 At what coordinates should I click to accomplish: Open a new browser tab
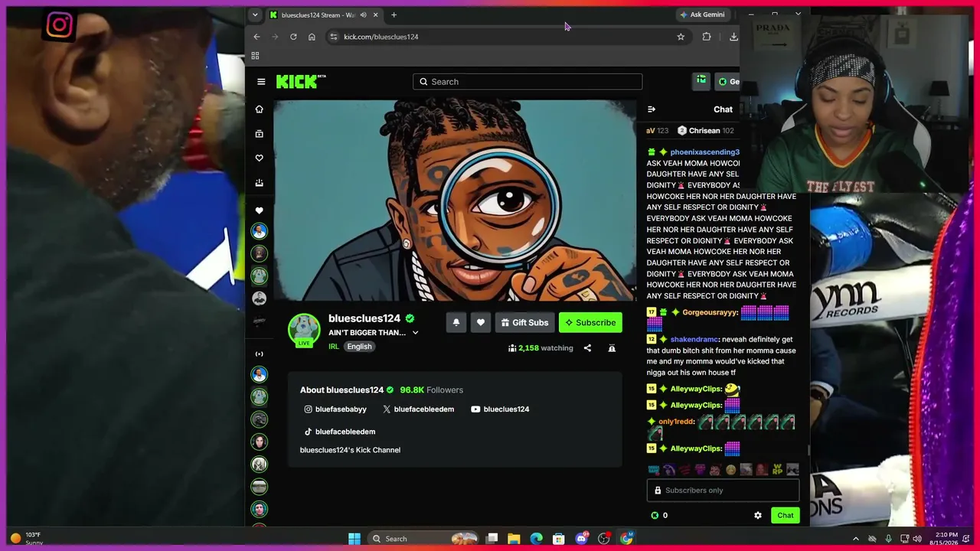pyautogui.click(x=394, y=15)
